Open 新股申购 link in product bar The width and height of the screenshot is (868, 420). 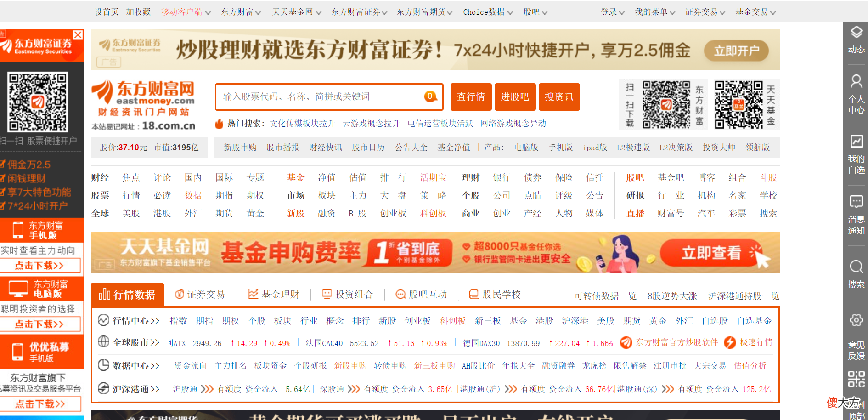pyautogui.click(x=240, y=148)
